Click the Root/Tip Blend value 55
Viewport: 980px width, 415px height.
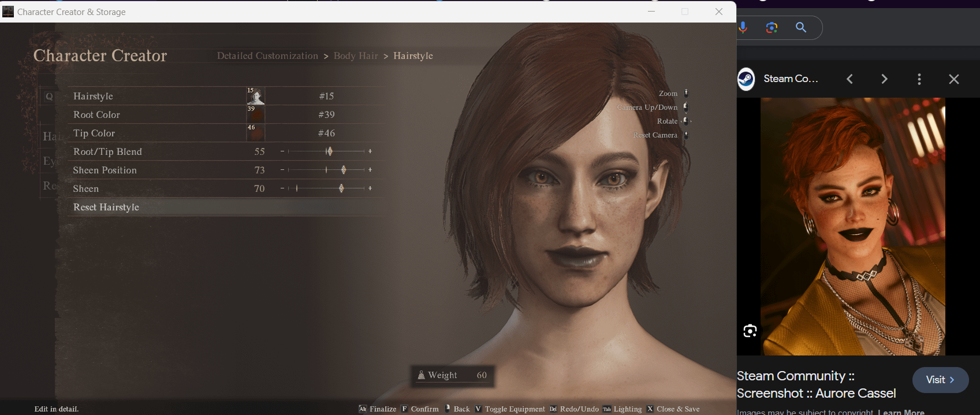pos(259,151)
